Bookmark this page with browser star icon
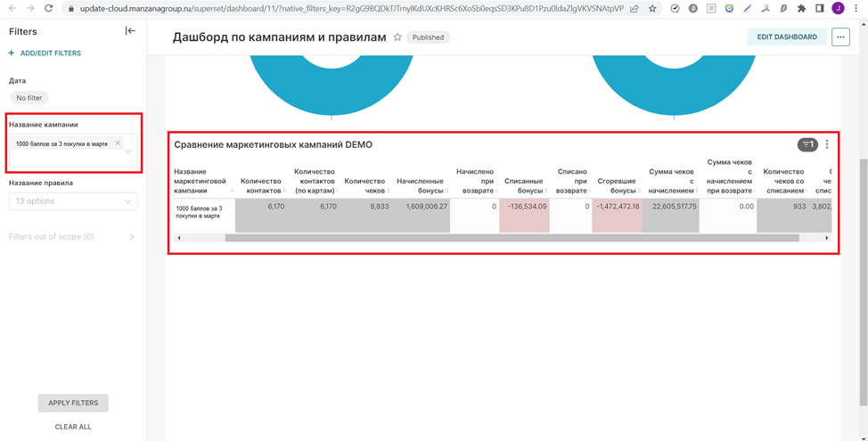This screenshot has width=868, height=441. tap(652, 9)
